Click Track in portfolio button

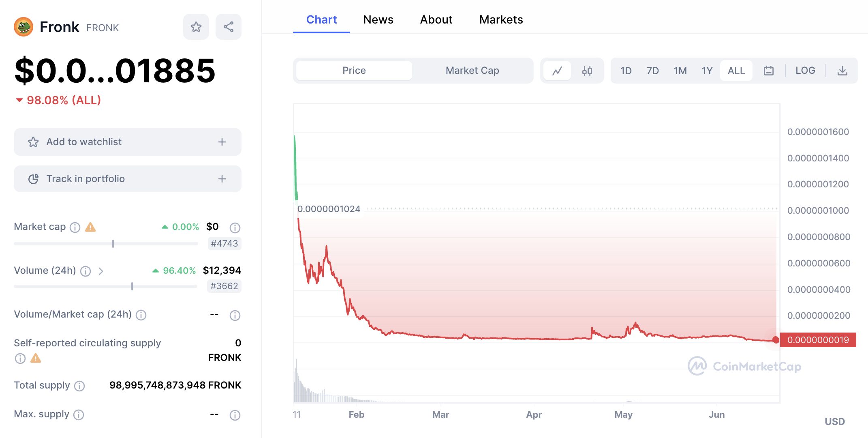point(128,179)
